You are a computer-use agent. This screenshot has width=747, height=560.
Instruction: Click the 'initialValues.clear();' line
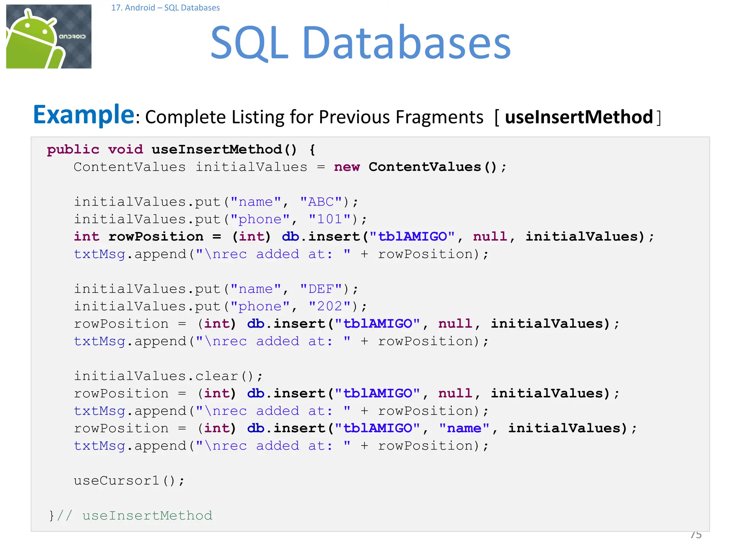click(x=168, y=376)
